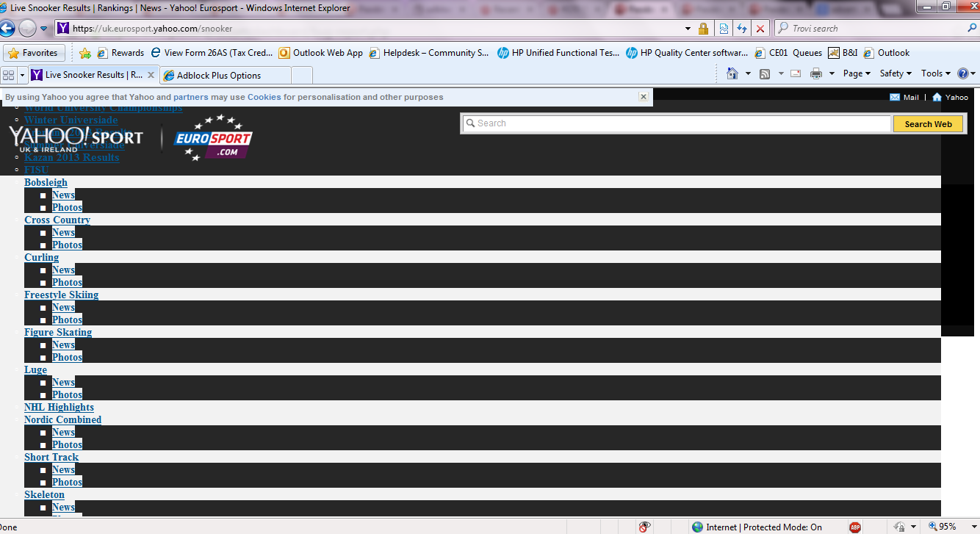The height and width of the screenshot is (534, 980).
Task: Click the Add to Favorites Bar star icon
Action: coord(85,53)
